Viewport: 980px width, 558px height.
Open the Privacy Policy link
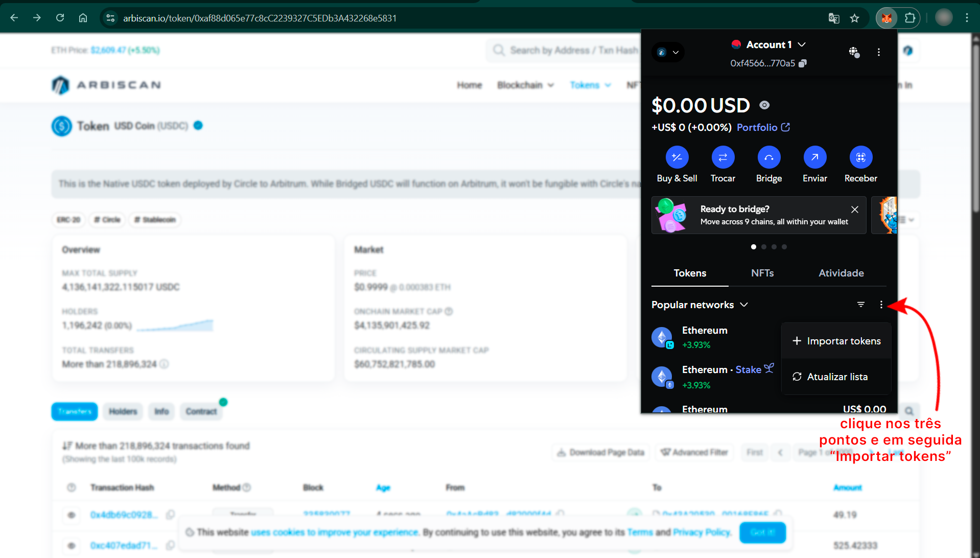coord(702,532)
